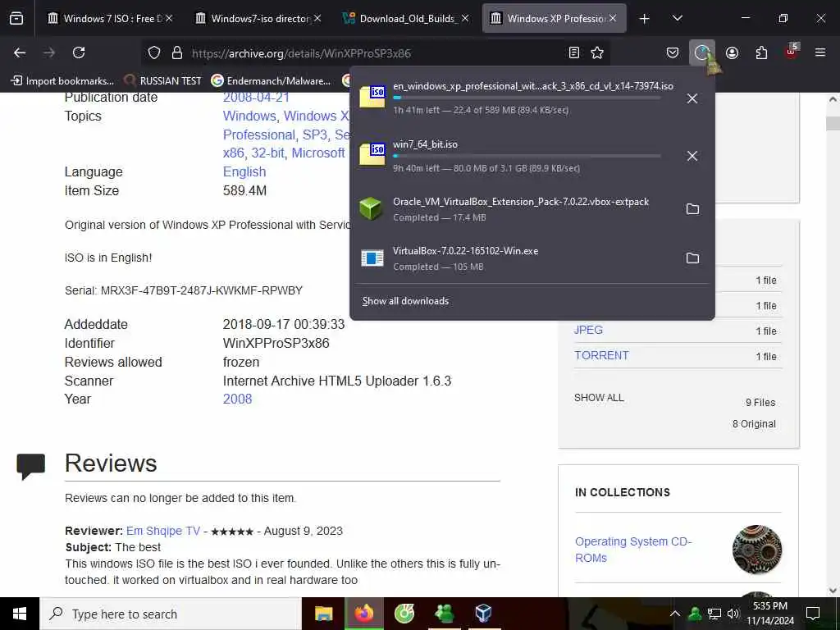Click the gears collection thumbnail

(757, 550)
